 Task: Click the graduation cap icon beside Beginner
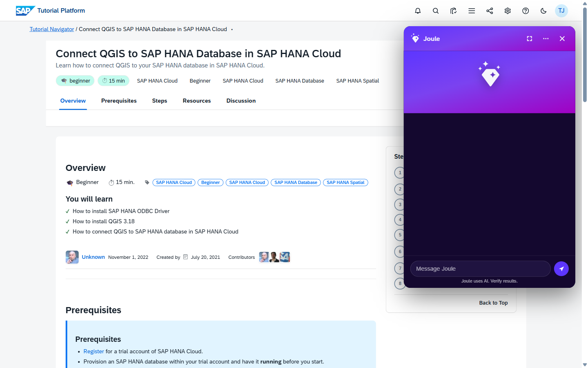tap(70, 183)
